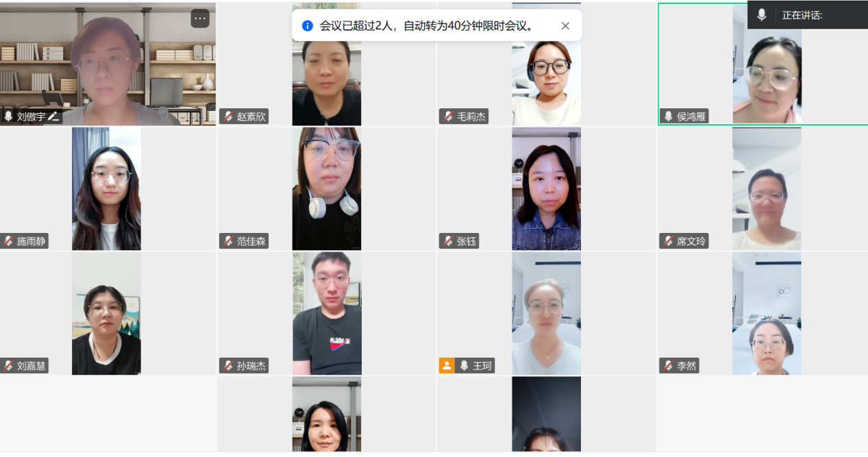Click the muted mic icon beside 张钰
Image resolution: width=868 pixels, height=457 pixels.
coord(448,241)
